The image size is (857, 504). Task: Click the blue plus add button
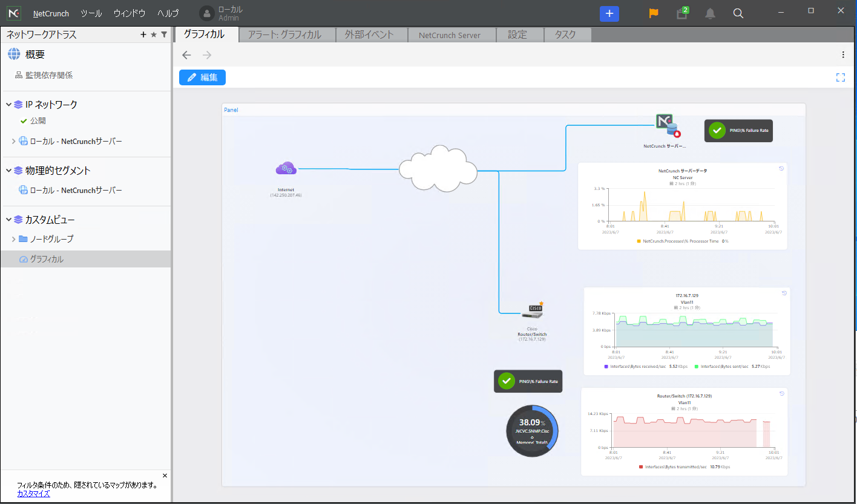pyautogui.click(x=609, y=13)
